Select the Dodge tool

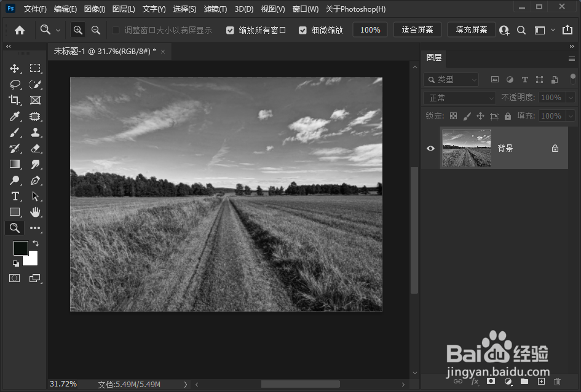[x=15, y=180]
